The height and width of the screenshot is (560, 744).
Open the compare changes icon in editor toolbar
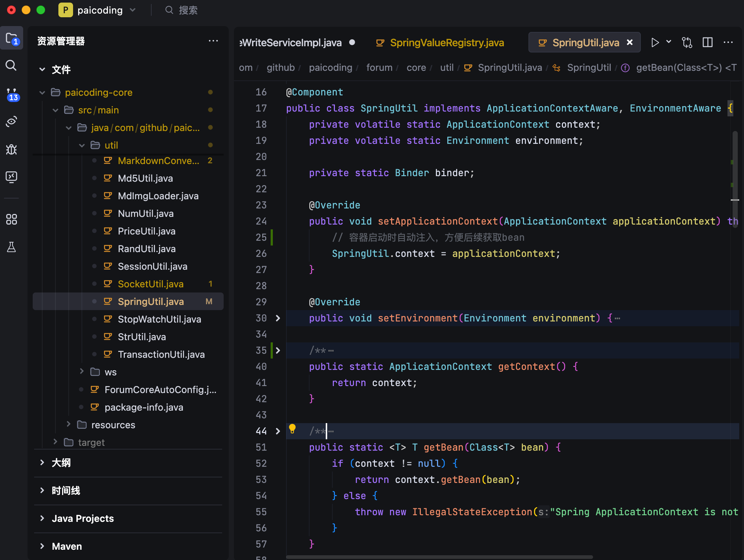[x=687, y=43]
